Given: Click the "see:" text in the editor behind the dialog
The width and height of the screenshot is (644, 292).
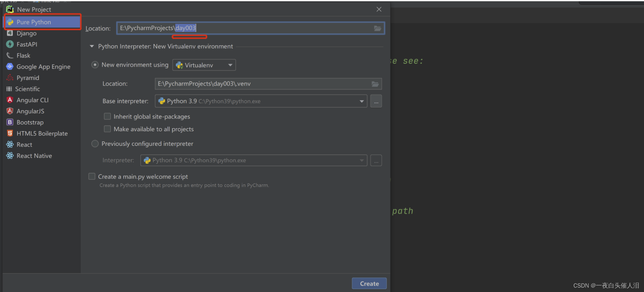Looking at the screenshot, I should 413,61.
